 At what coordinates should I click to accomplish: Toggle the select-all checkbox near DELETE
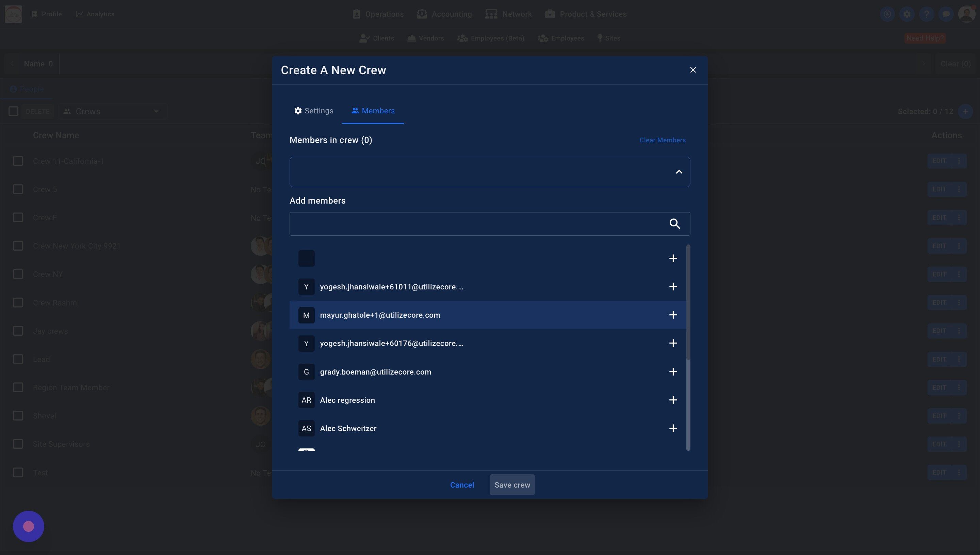(13, 111)
